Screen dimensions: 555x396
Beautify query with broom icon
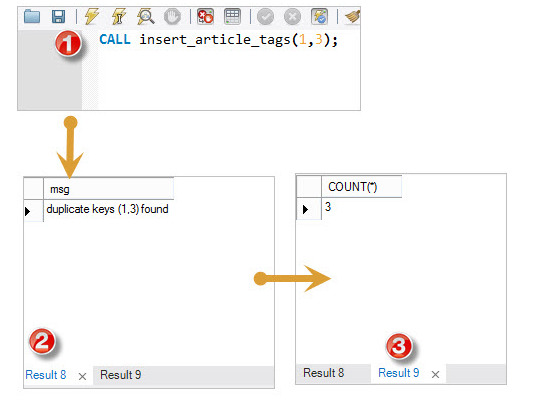353,17
